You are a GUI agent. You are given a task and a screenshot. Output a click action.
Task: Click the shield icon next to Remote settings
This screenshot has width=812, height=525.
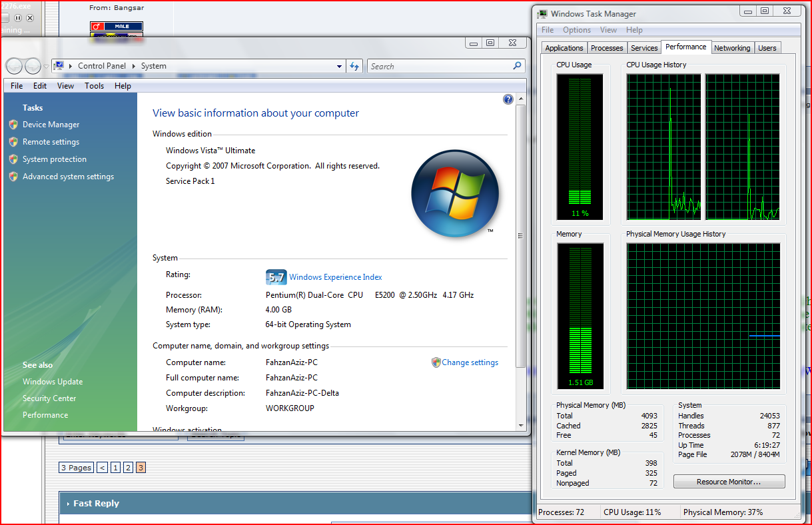(x=13, y=142)
